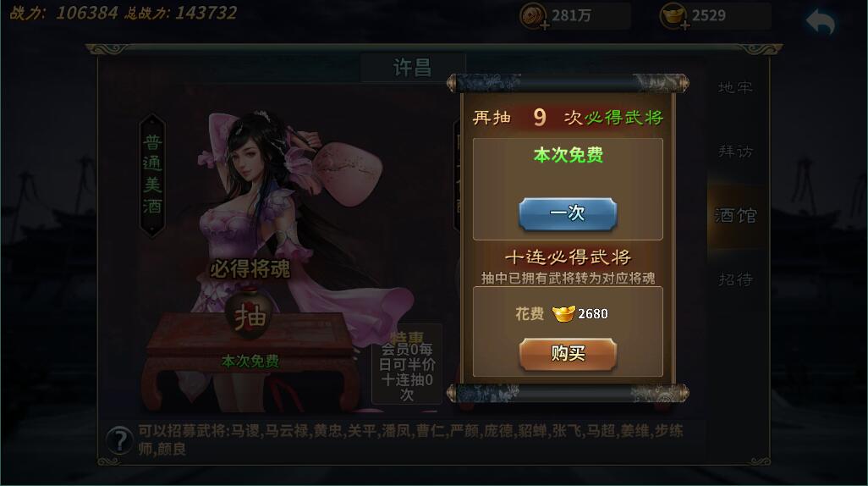The height and width of the screenshot is (486, 868).
Task: Tap the 特惠 member half-price notice
Action: pyautogui.click(x=407, y=365)
